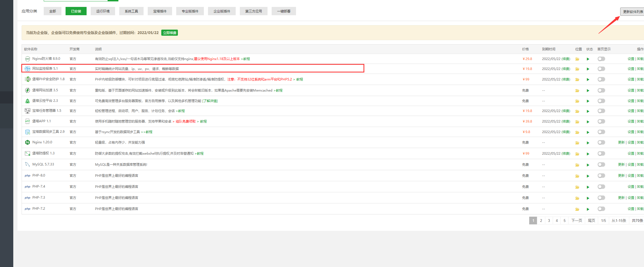Toggle homepage display for Nginx 1.20.0
This screenshot has width=644, height=267.
pos(601,142)
